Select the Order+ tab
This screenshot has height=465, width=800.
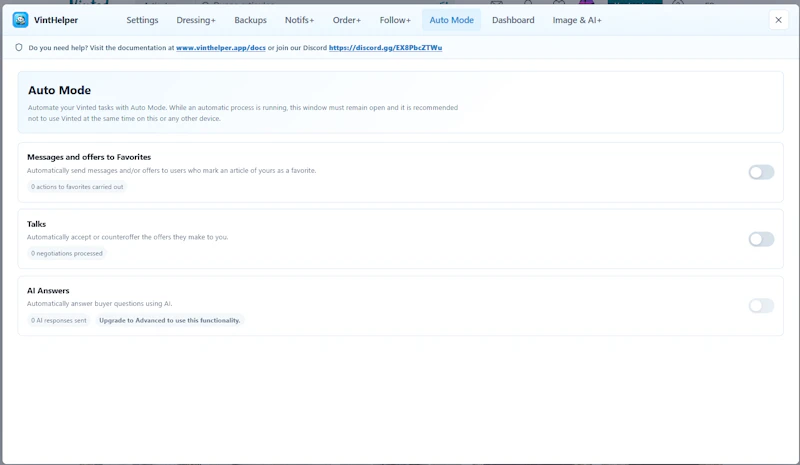pos(346,20)
